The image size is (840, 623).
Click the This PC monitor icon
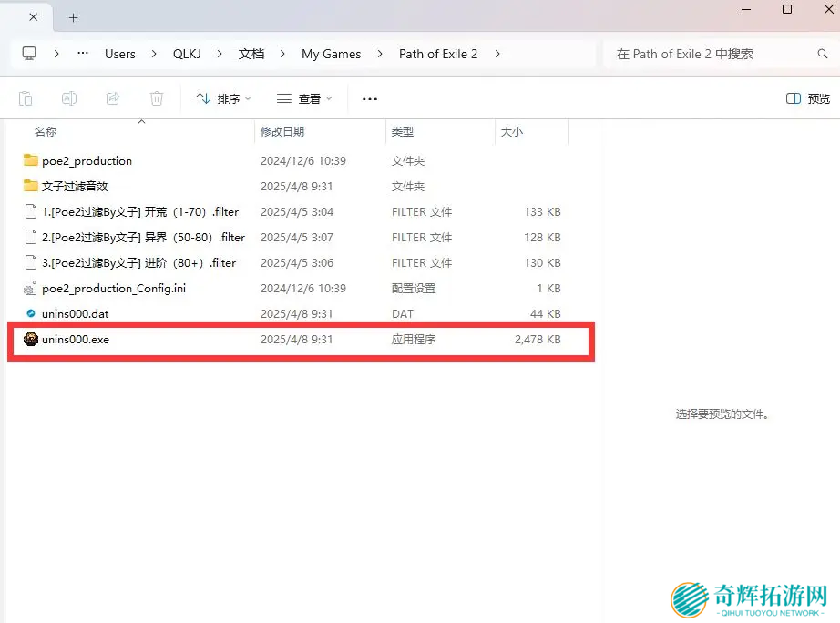pyautogui.click(x=29, y=54)
